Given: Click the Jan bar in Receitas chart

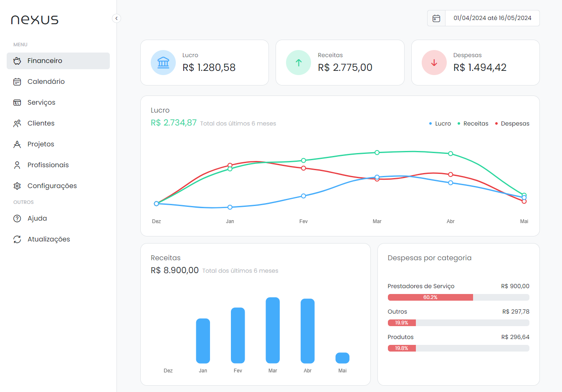Looking at the screenshot, I should coord(203,341).
